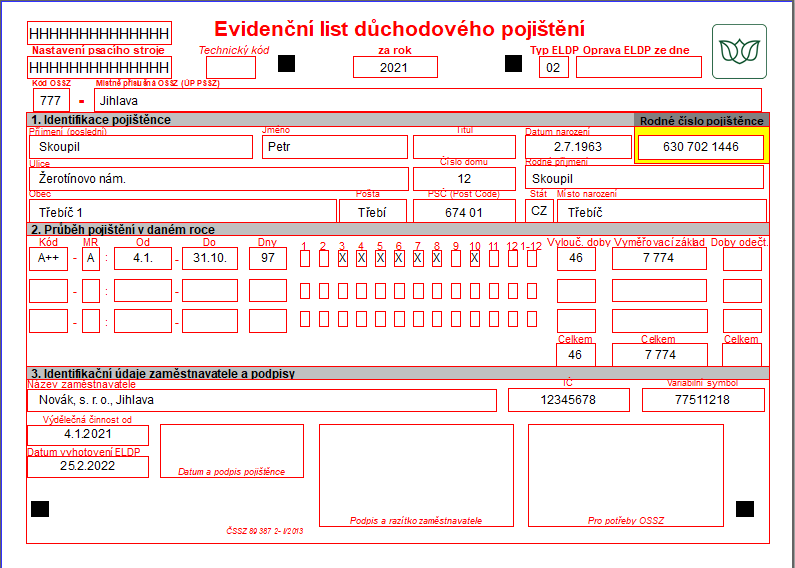Screen dimensions: 795x568
Task: Click the empty Kód field in second row
Action: [48, 291]
